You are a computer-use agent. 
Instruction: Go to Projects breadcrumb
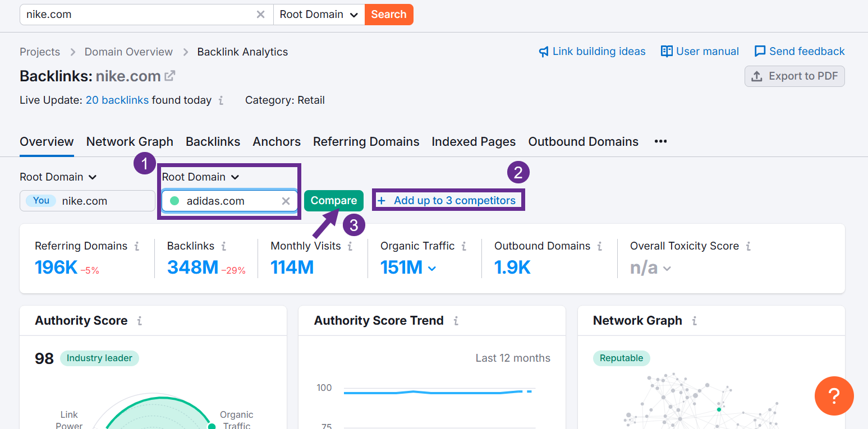40,52
